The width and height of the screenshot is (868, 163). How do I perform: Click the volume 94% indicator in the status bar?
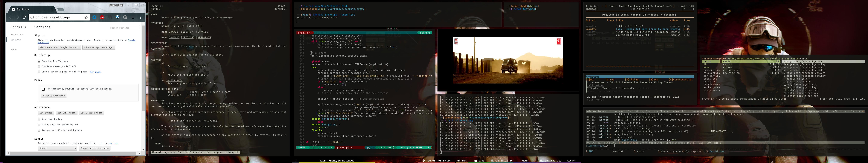(462, 161)
